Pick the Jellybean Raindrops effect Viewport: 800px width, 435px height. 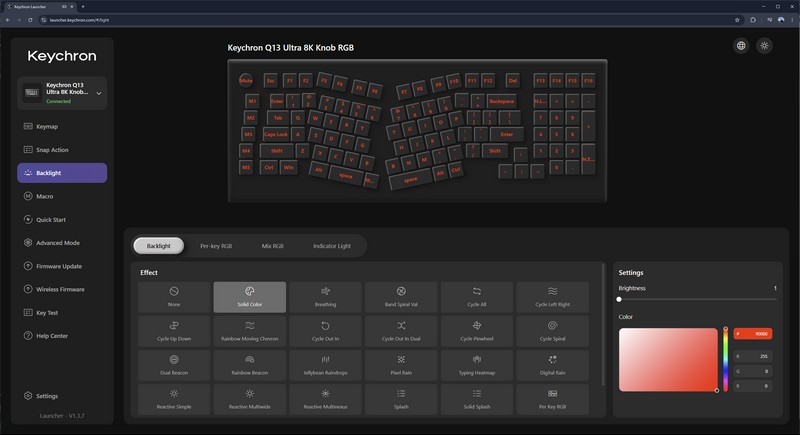click(x=325, y=365)
